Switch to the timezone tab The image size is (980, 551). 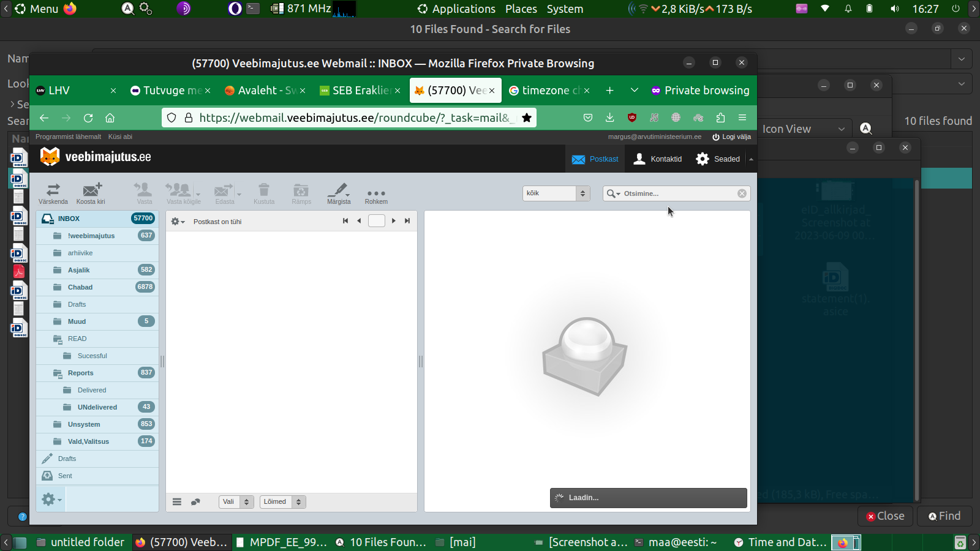[549, 91]
